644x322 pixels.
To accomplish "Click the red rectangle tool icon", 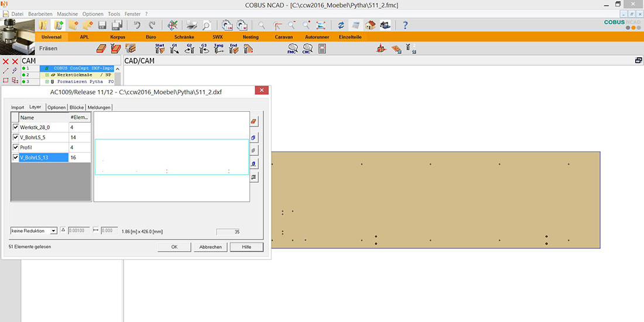I will point(6,80).
